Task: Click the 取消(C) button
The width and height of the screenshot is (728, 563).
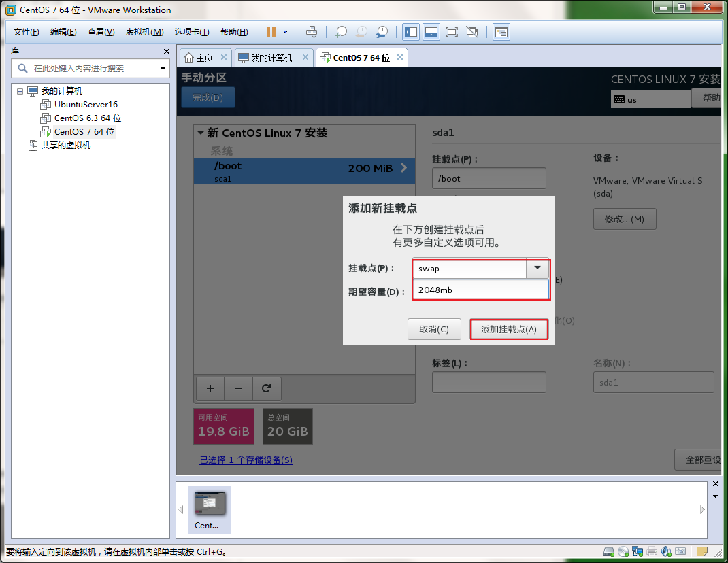Action: (434, 330)
